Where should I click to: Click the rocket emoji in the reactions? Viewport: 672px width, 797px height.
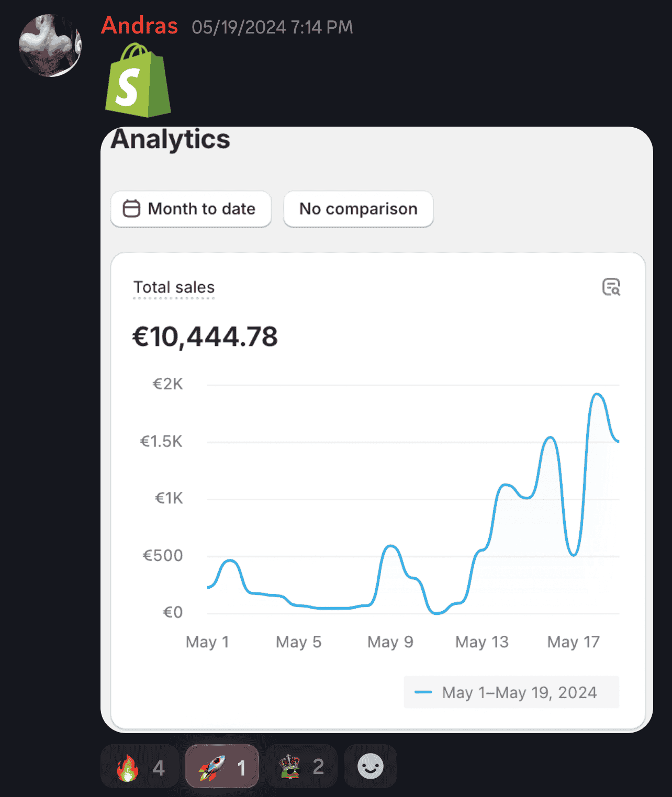(212, 768)
